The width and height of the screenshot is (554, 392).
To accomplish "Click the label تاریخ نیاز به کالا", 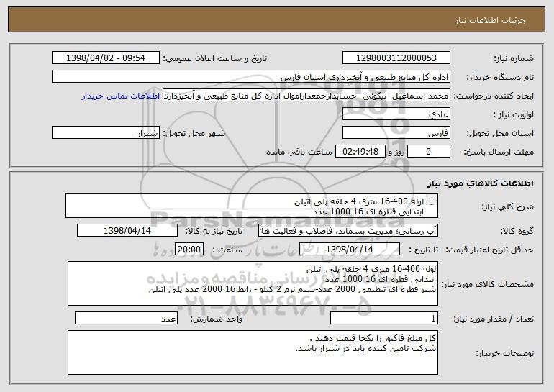I will (214, 231).
